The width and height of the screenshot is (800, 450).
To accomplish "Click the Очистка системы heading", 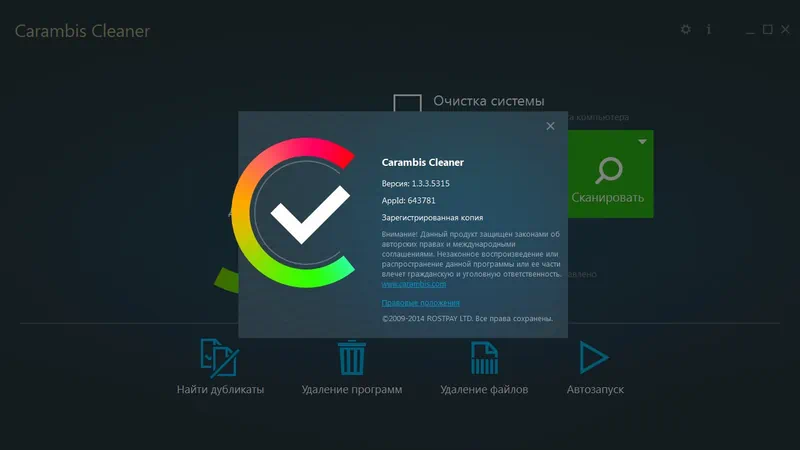I will [489, 101].
